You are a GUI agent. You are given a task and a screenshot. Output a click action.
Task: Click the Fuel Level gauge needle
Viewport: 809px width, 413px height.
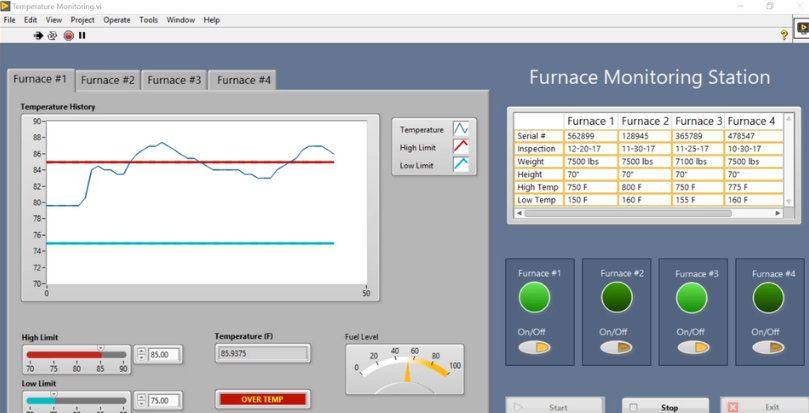click(x=408, y=371)
